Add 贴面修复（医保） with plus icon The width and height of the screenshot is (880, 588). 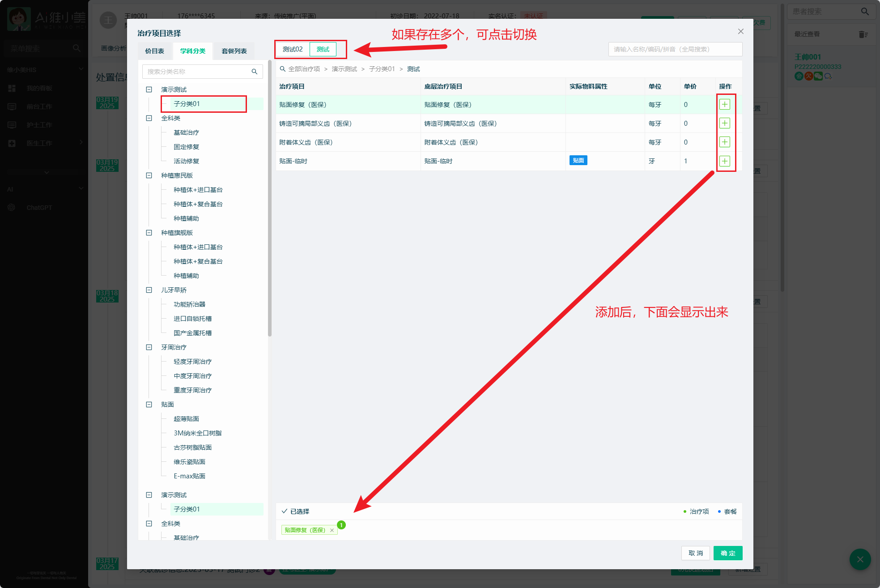point(724,105)
